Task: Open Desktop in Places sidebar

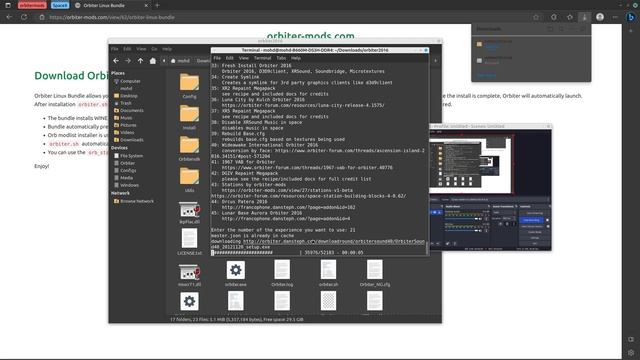Action: (126, 96)
